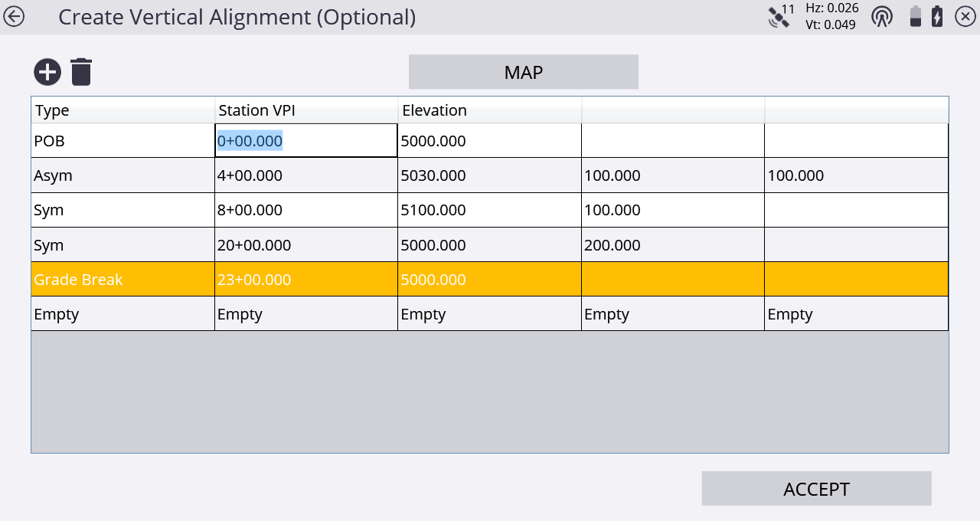Viewport: 980px width, 521px height.
Task: Tap the satellite count icon
Action: tap(781, 16)
